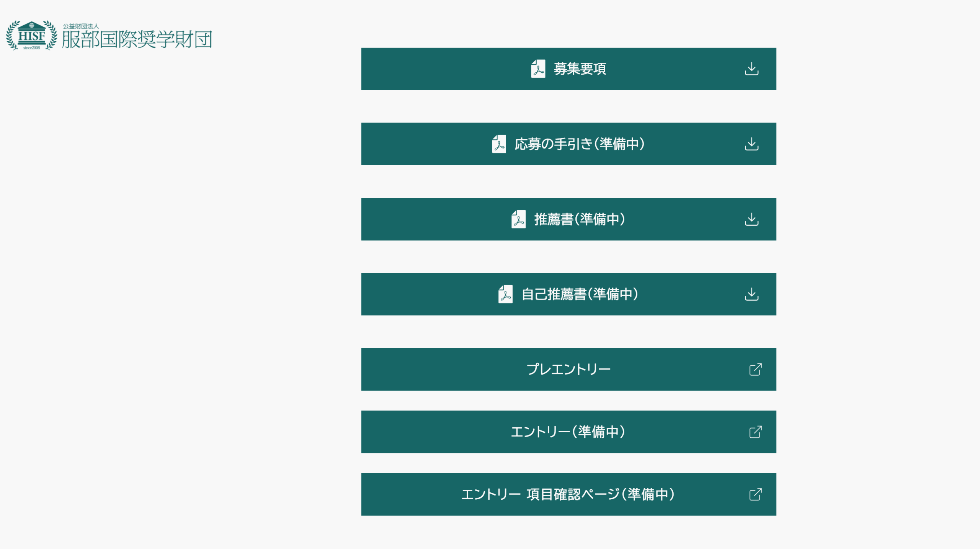The width and height of the screenshot is (980, 549).
Task: Click the HISF laurel emblem logo
Action: click(31, 36)
